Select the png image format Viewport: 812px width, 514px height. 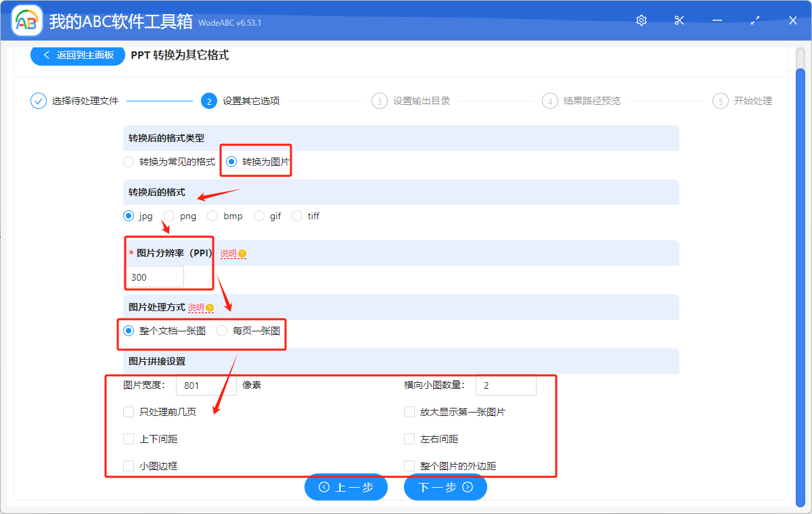click(168, 216)
